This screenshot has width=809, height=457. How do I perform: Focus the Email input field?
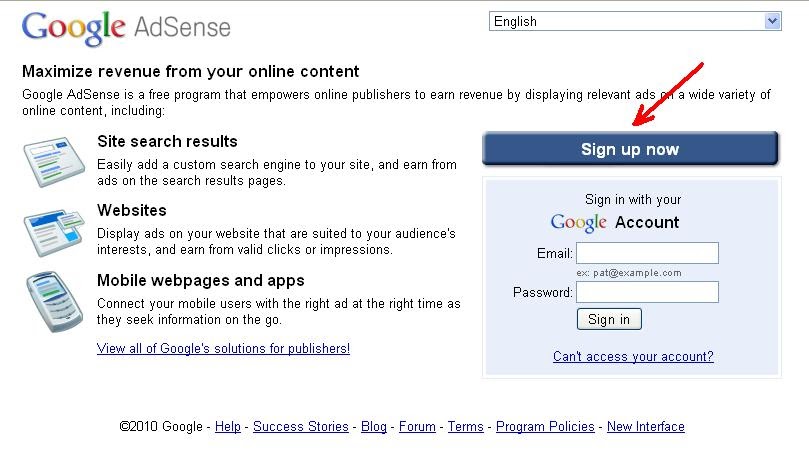647,253
